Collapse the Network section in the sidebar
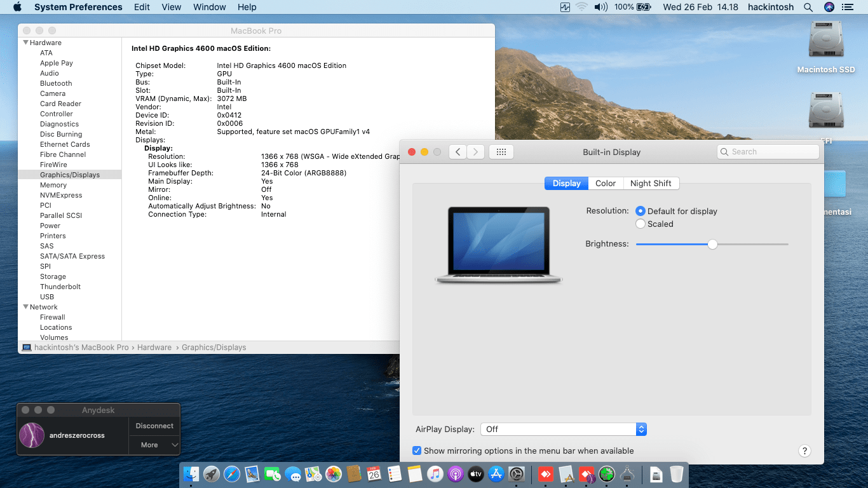Image resolution: width=868 pixels, height=488 pixels. pyautogui.click(x=25, y=307)
